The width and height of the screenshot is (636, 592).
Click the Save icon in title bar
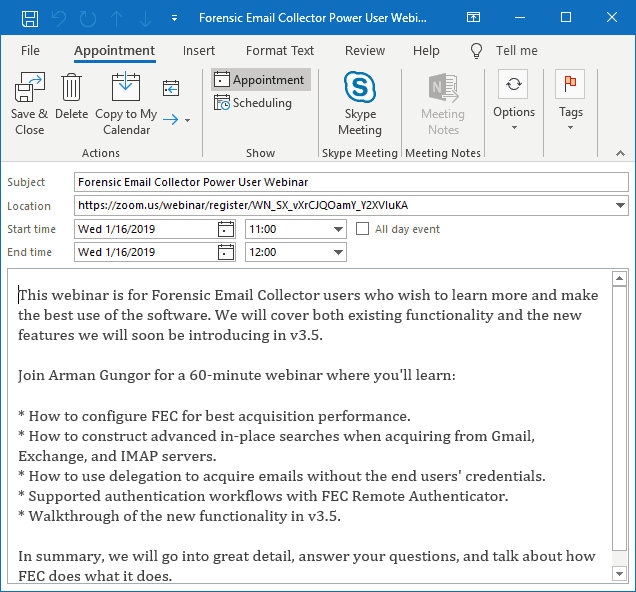(30, 18)
